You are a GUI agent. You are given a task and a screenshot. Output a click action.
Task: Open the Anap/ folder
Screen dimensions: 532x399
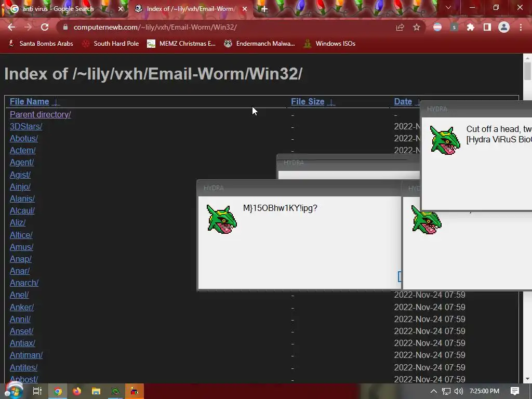point(20,259)
